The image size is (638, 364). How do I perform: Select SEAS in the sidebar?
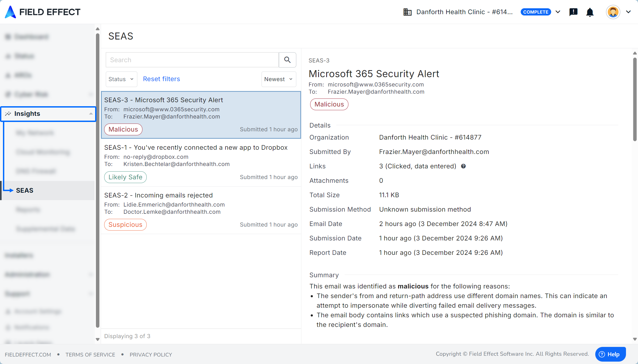[25, 191]
